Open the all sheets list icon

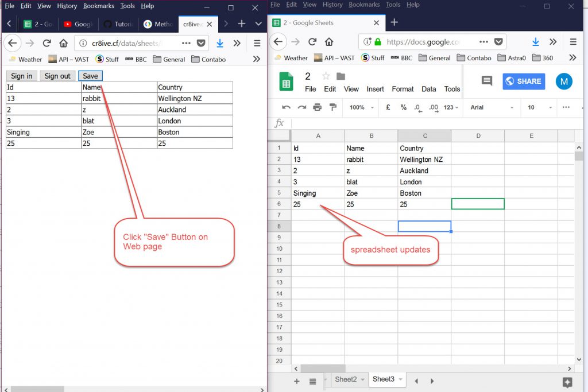point(313,381)
